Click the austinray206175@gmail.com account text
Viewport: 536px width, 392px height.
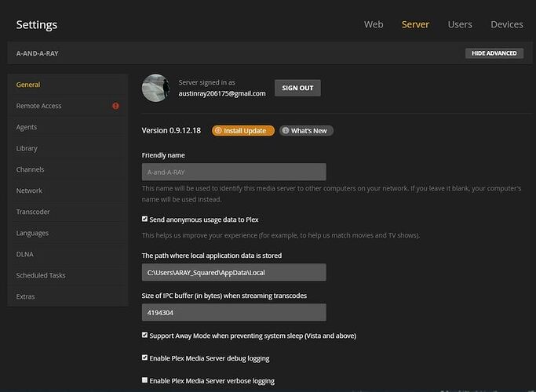pos(222,93)
